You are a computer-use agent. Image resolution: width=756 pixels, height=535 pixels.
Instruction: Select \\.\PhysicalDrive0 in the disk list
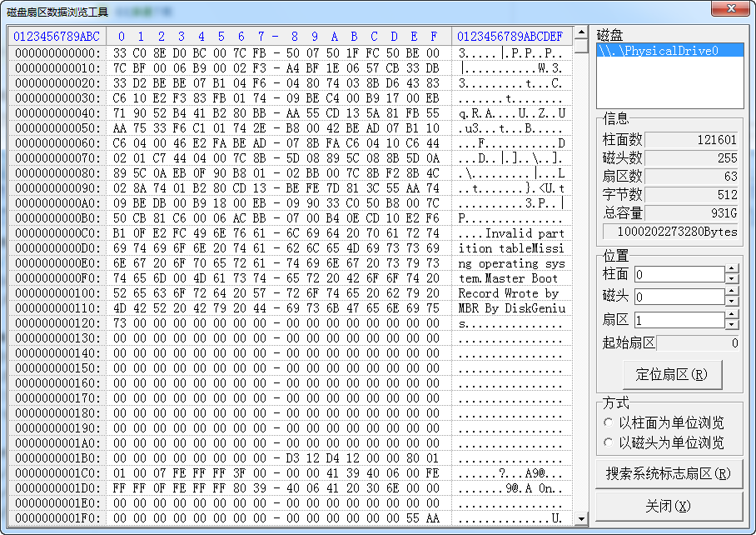pos(656,51)
